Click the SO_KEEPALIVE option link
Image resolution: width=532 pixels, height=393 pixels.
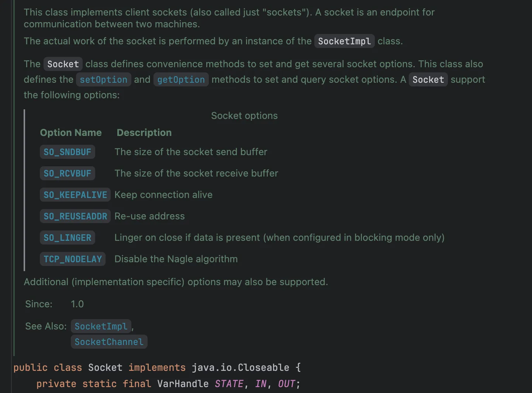[x=75, y=195]
